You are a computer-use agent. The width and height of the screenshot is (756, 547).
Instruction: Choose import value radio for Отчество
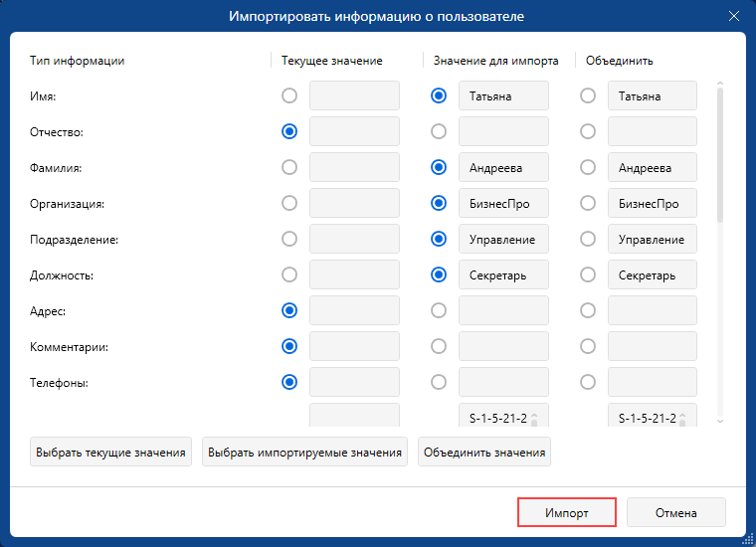[x=438, y=131]
